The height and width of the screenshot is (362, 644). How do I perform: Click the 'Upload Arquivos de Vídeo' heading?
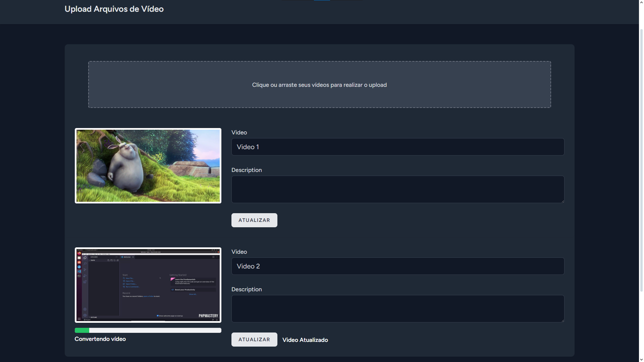click(x=114, y=9)
